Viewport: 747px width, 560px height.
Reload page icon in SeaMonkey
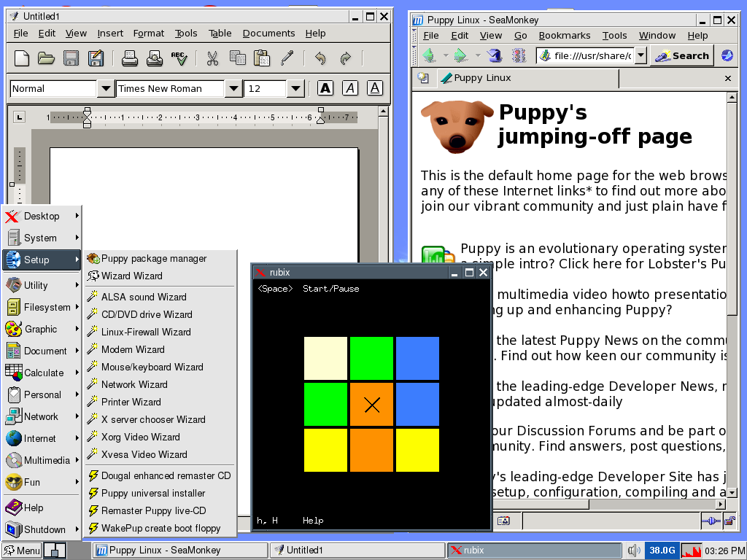495,55
